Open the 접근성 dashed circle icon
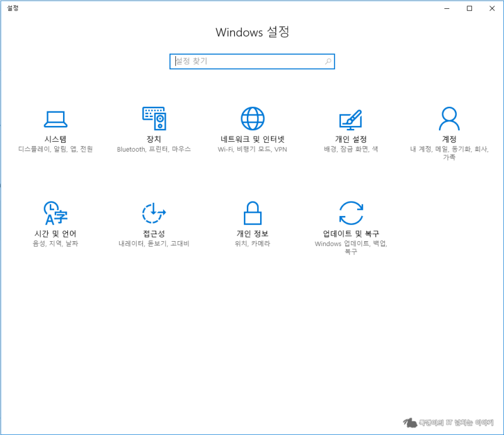Viewport: 504px width, 435px height. click(154, 213)
